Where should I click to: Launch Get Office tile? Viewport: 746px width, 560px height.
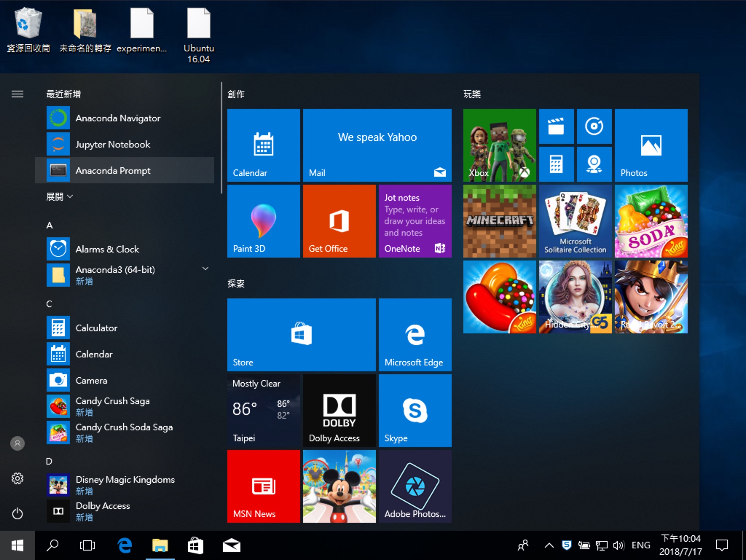[x=339, y=221]
